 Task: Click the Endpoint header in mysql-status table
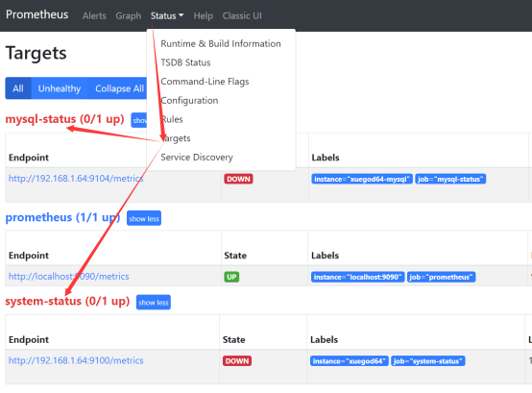coord(29,158)
